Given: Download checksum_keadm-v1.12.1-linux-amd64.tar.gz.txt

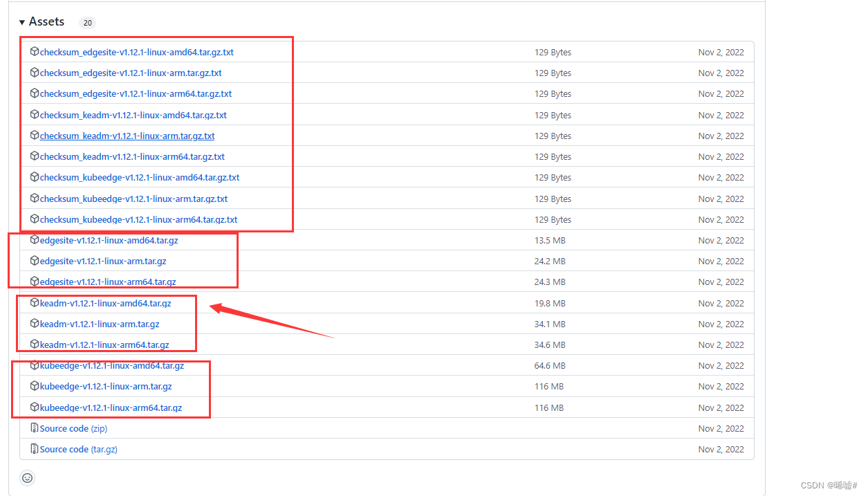Looking at the screenshot, I should (133, 115).
